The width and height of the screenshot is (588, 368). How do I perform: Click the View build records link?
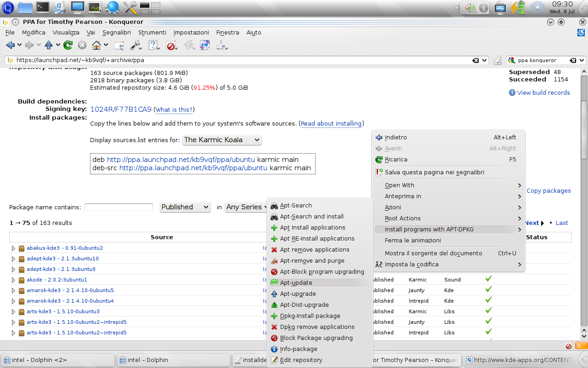(543, 92)
